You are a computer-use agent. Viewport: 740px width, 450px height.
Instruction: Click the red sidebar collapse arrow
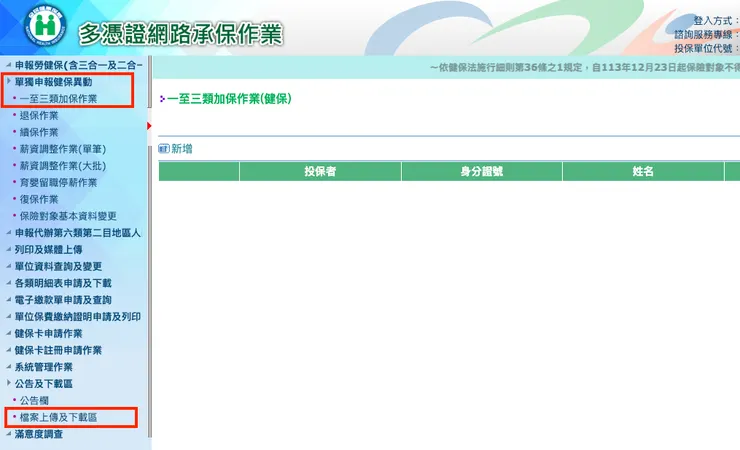149,126
